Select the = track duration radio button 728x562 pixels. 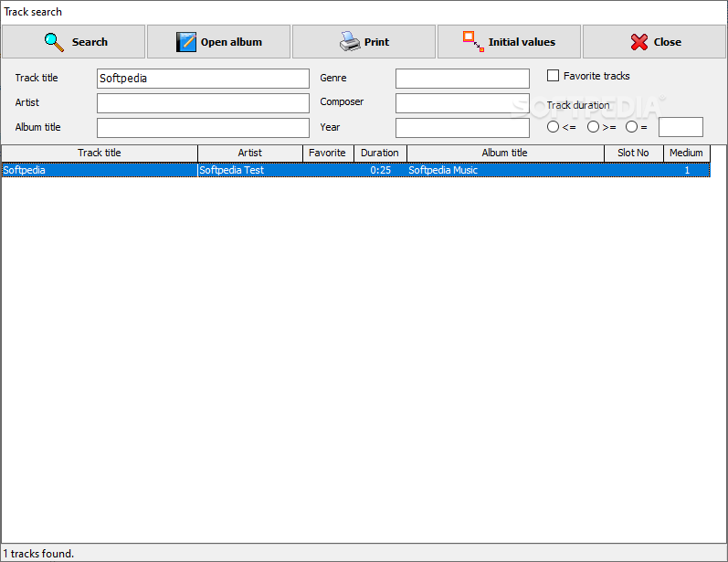tap(631, 127)
